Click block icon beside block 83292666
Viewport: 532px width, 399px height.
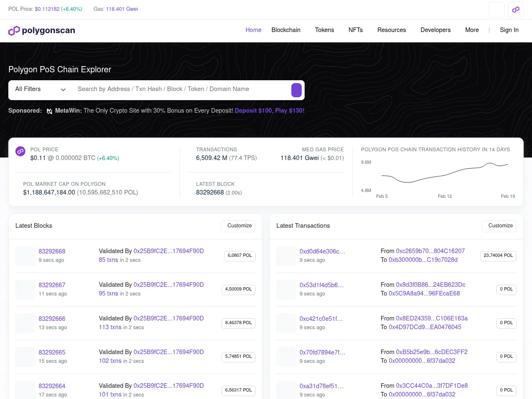(x=25, y=323)
